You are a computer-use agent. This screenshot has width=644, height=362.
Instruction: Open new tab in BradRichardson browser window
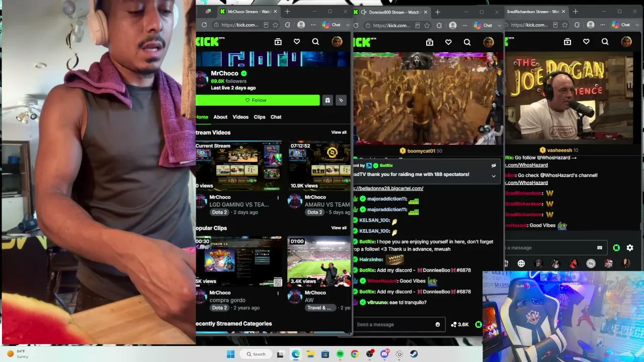(576, 12)
